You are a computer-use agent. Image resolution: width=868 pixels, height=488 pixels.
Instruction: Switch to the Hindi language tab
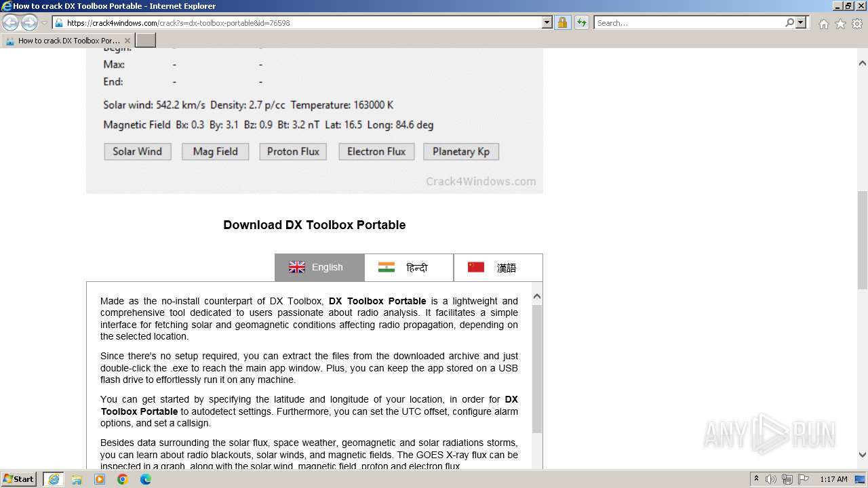pos(409,267)
